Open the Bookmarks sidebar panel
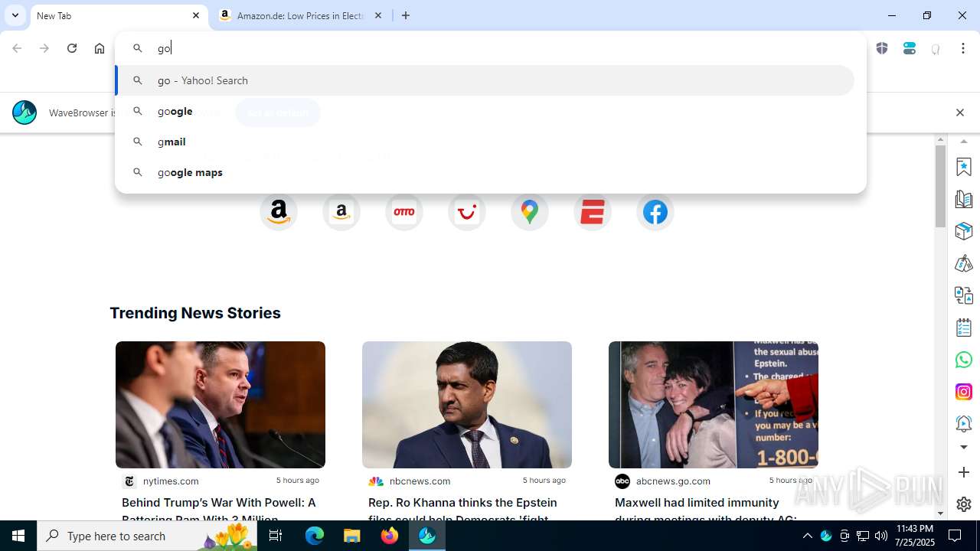Screen dimensions: 980x551 964,167
